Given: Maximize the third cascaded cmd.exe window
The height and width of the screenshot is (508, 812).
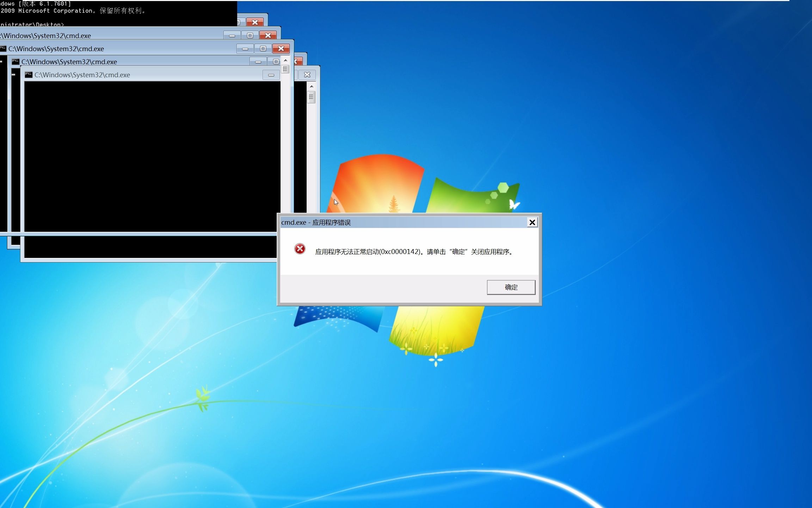Looking at the screenshot, I should 263,49.
